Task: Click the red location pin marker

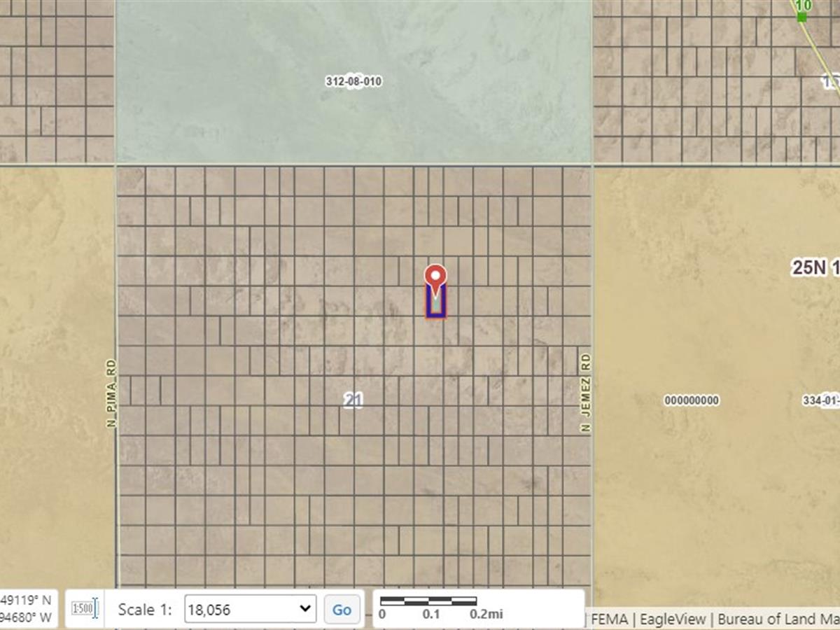Action: point(435,278)
